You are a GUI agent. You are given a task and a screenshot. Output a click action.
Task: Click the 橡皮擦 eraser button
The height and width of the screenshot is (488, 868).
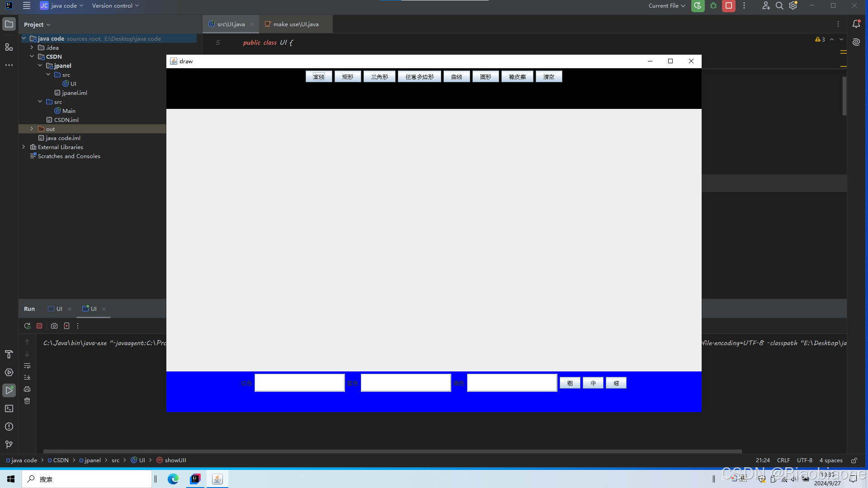517,77
